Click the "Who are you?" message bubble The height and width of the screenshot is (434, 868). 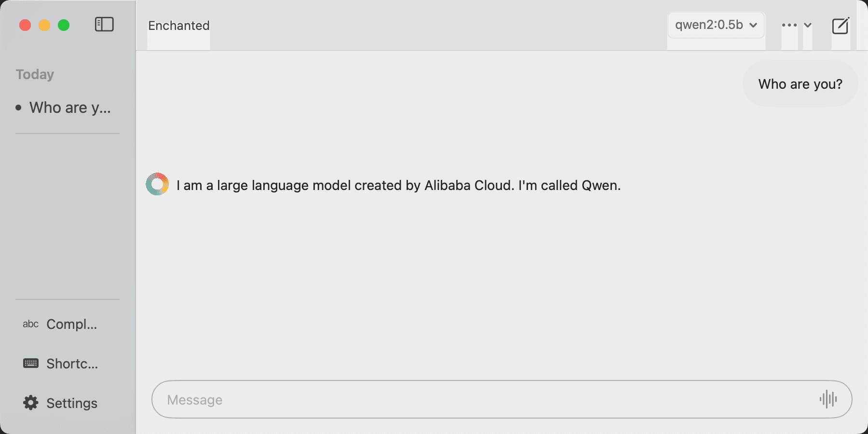point(800,84)
